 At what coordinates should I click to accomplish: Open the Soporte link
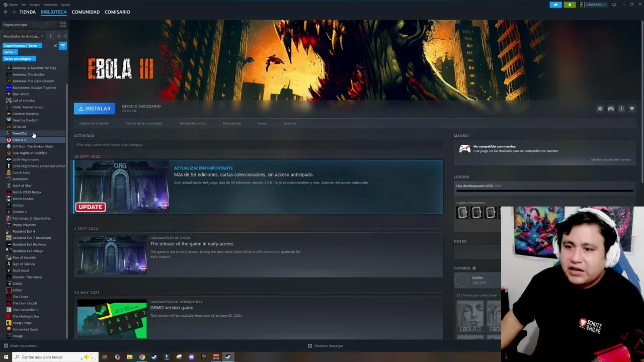point(289,123)
